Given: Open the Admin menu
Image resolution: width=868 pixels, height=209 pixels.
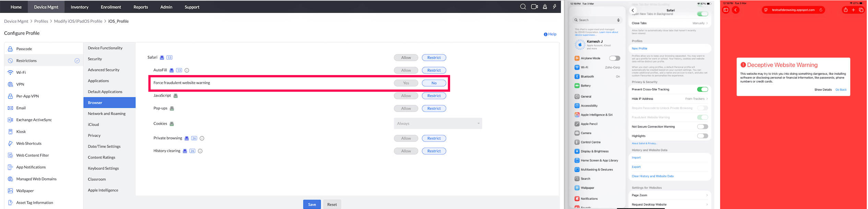Looking at the screenshot, I should click(166, 7).
